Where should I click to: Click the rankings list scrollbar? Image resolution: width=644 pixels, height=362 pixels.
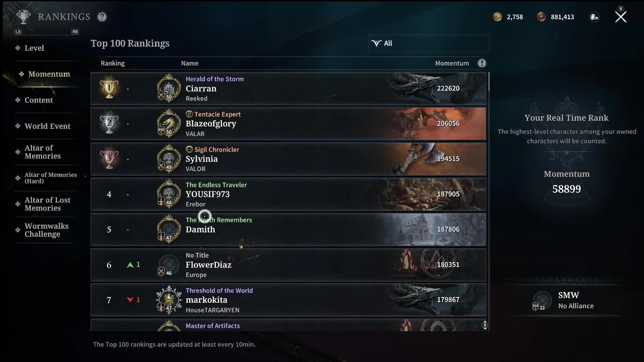[x=488, y=81]
